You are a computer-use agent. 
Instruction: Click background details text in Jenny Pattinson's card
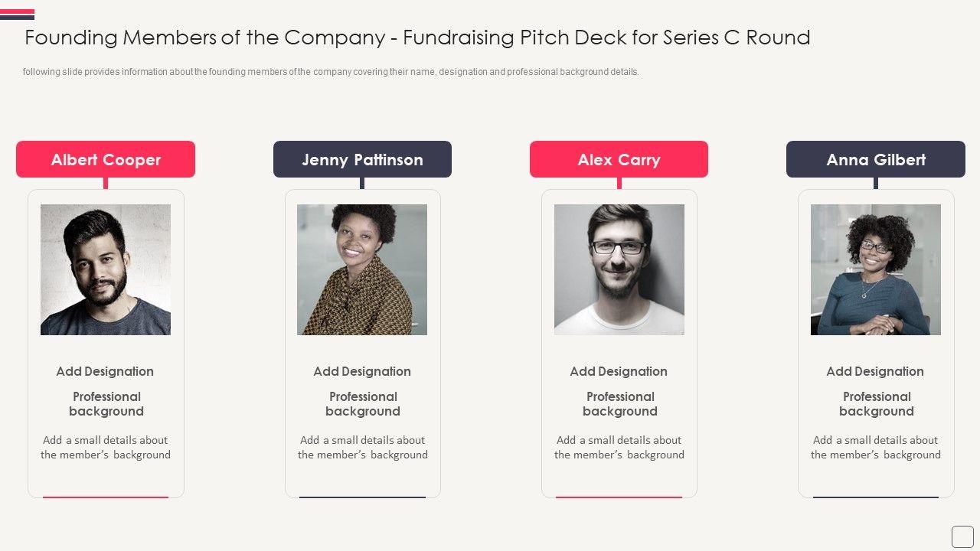pyautogui.click(x=363, y=448)
